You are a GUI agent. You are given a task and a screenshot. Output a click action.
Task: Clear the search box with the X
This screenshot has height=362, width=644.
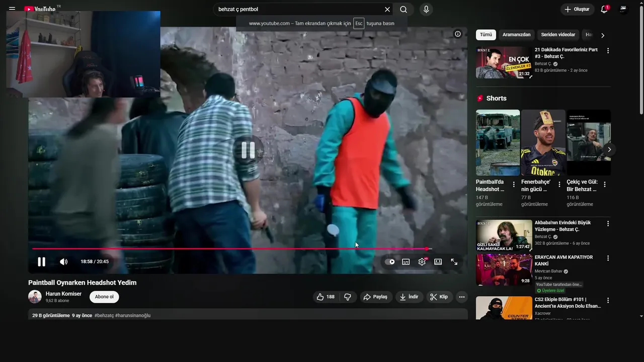(387, 9)
